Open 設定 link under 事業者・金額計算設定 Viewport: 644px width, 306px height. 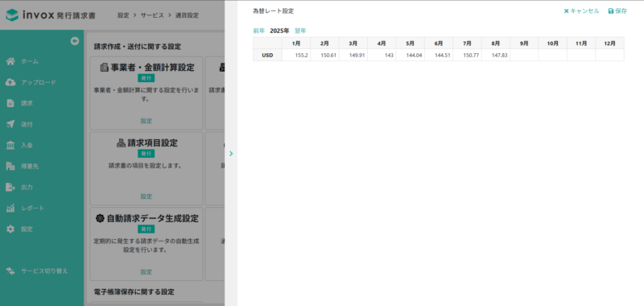[147, 121]
